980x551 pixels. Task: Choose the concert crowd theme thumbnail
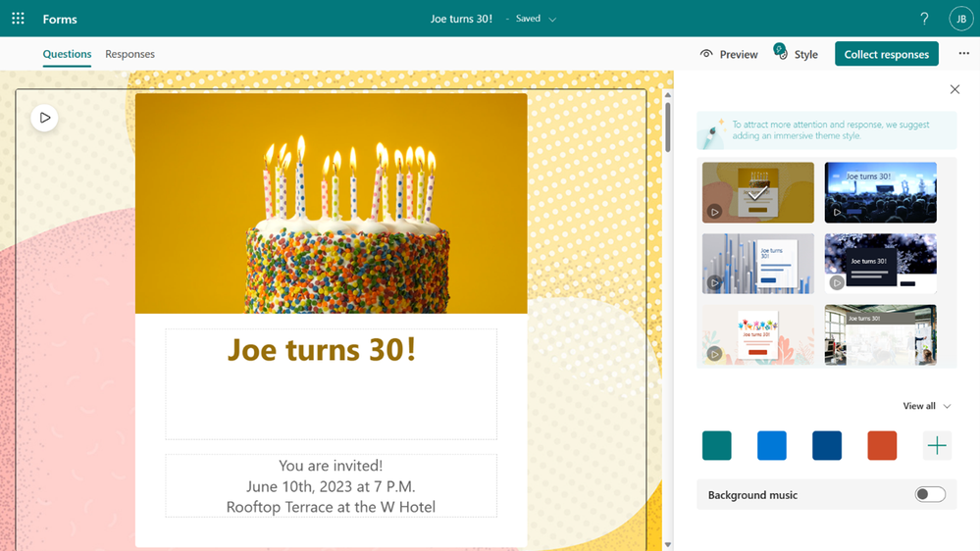(881, 192)
